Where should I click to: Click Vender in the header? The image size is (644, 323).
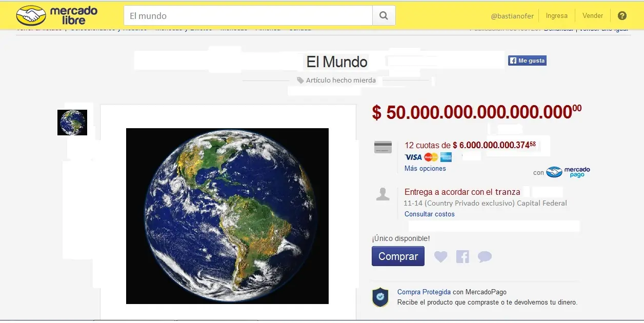point(593,16)
